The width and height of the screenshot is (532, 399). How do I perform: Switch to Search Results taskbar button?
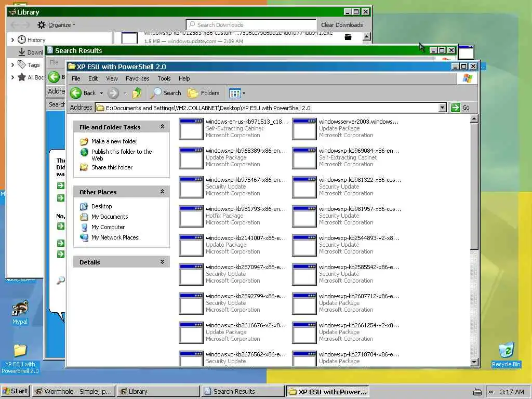[x=243, y=392]
